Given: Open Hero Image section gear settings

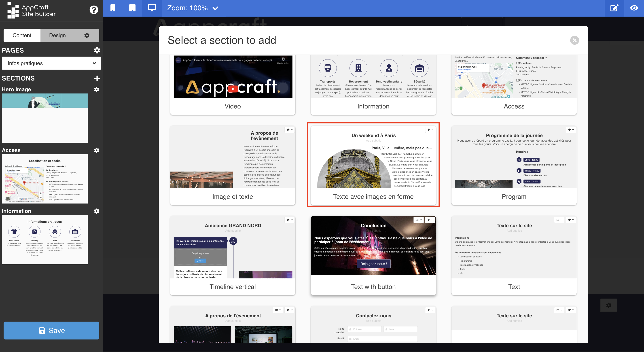Looking at the screenshot, I should click(x=97, y=89).
